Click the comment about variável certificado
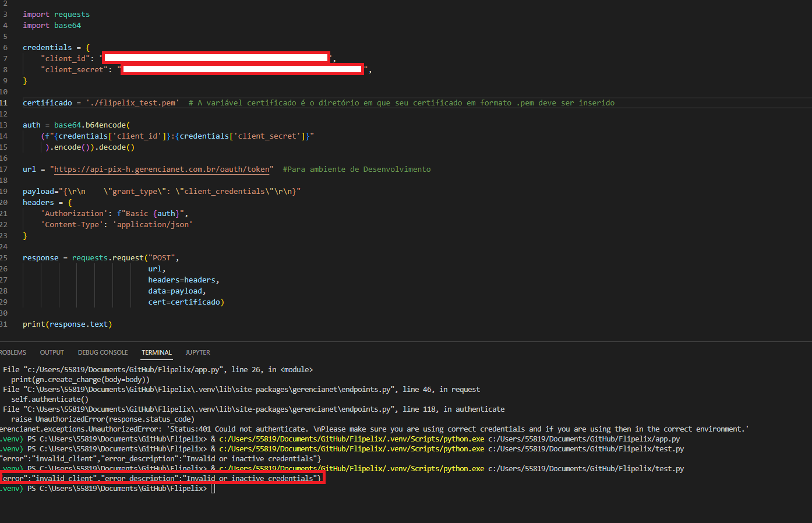The width and height of the screenshot is (812, 523). 401,103
